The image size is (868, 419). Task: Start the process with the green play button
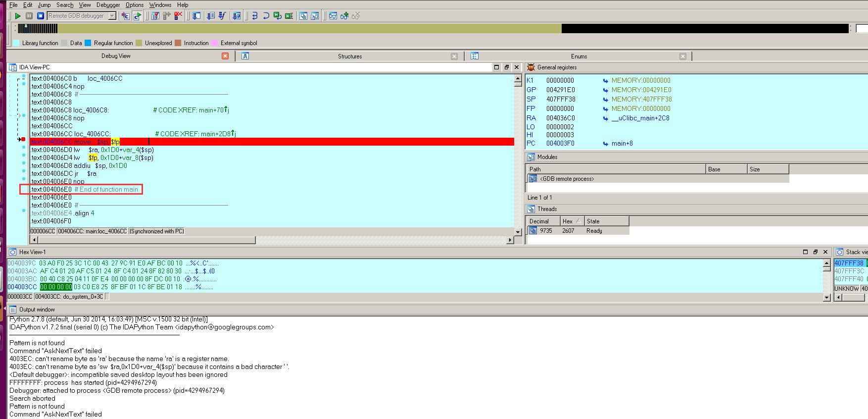18,16
